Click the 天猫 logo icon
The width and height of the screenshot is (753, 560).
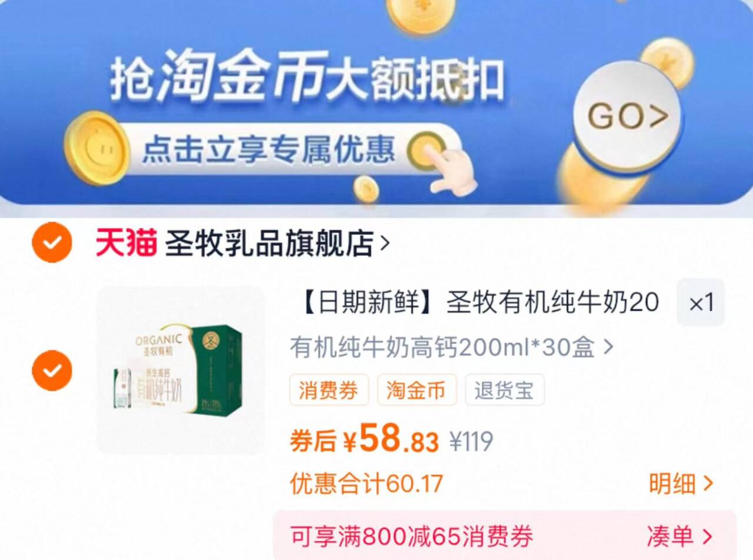point(126,243)
